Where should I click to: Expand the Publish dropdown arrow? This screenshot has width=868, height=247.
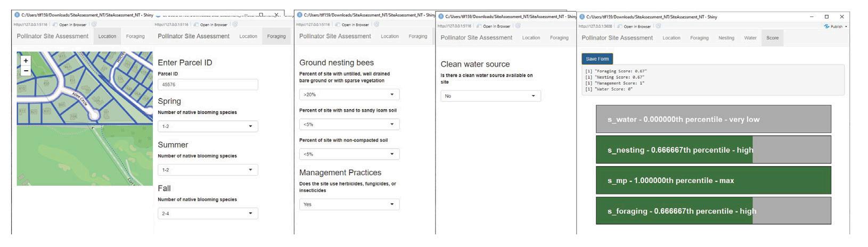(846, 26)
